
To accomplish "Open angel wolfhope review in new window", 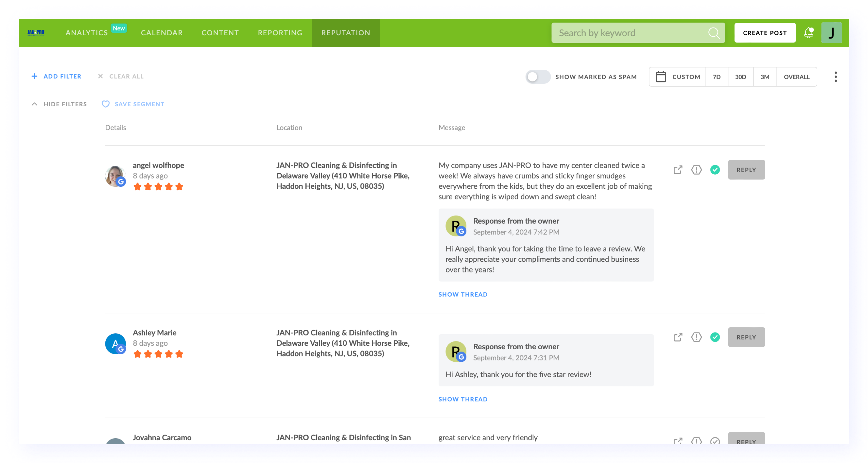I will point(677,169).
